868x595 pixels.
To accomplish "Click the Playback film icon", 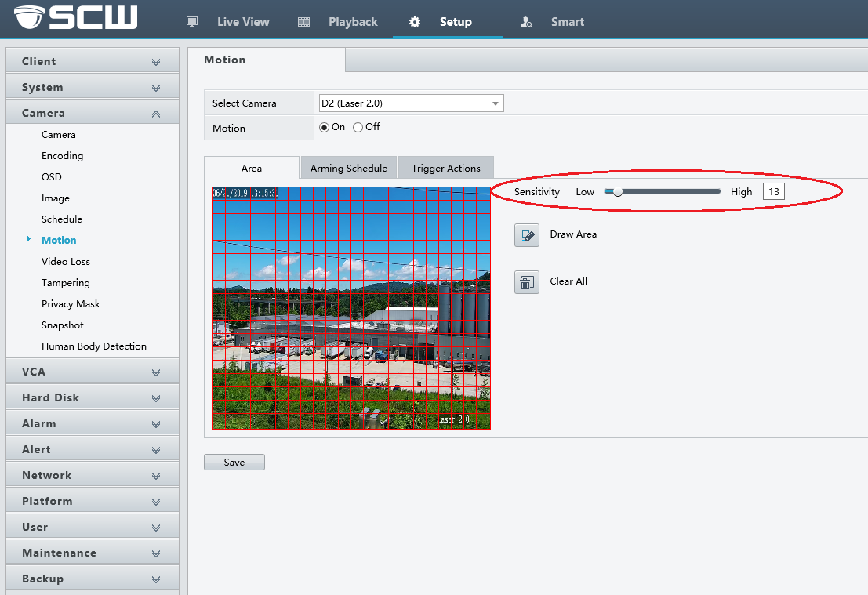I will tap(304, 22).
